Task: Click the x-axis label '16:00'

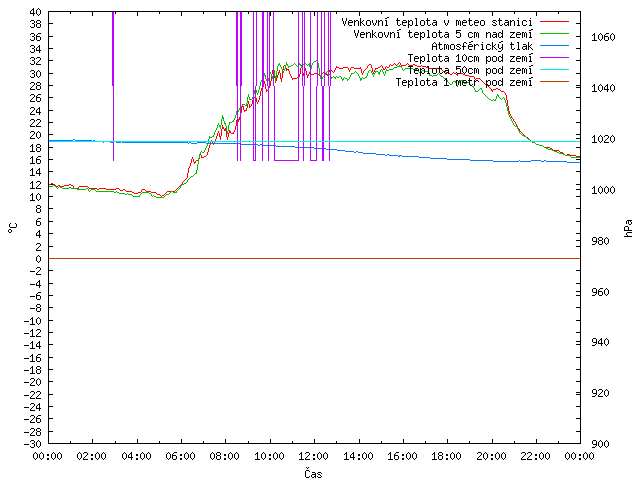Action: pyautogui.click(x=402, y=456)
